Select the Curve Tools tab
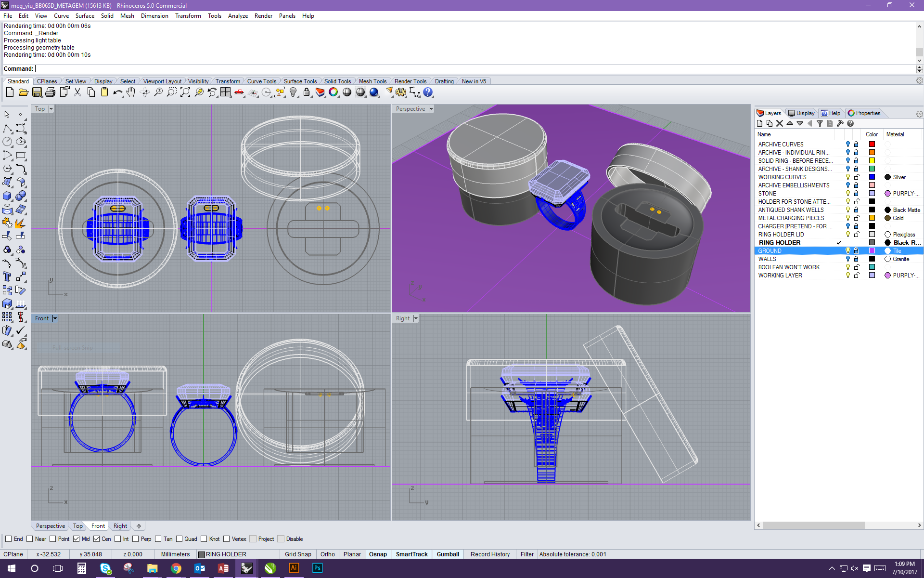Screen dimensions: 924x578 point(261,81)
